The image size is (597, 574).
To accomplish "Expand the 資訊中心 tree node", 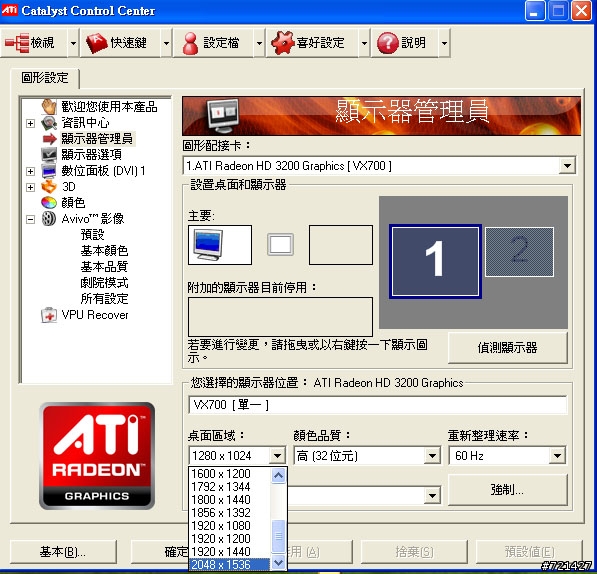I will tap(30, 123).
